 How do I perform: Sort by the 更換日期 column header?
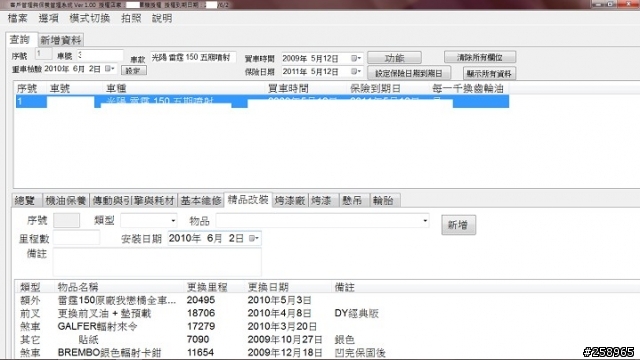(288, 287)
